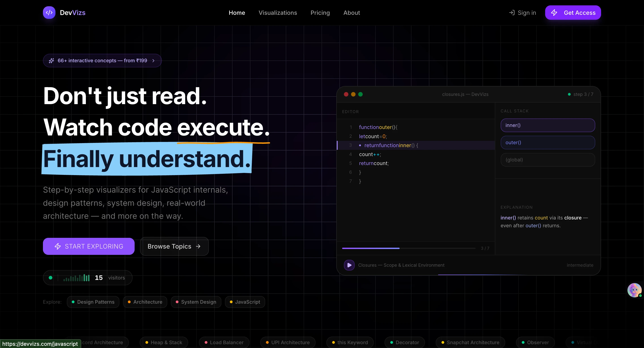The height and width of the screenshot is (348, 644).
Task: Select the System Design explore chip
Action: click(196, 302)
